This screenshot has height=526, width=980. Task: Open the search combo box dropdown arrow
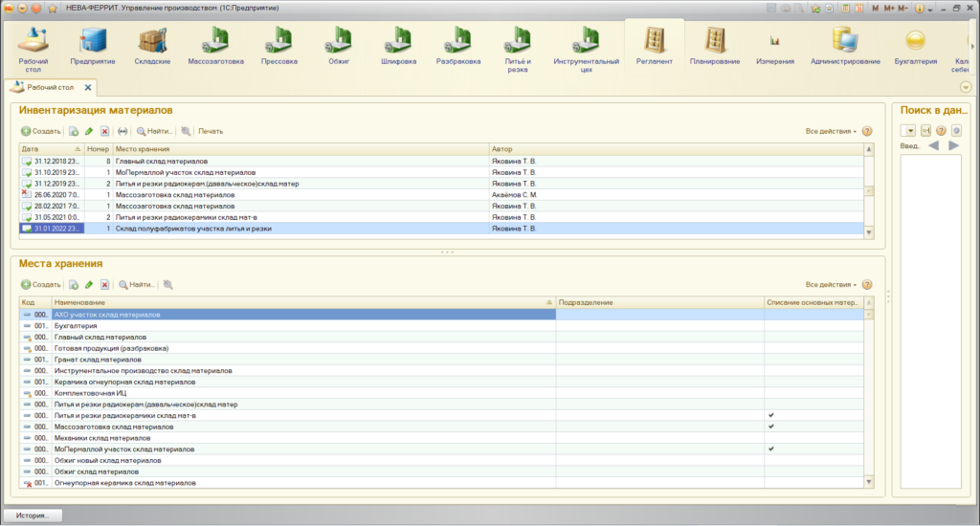click(x=911, y=131)
